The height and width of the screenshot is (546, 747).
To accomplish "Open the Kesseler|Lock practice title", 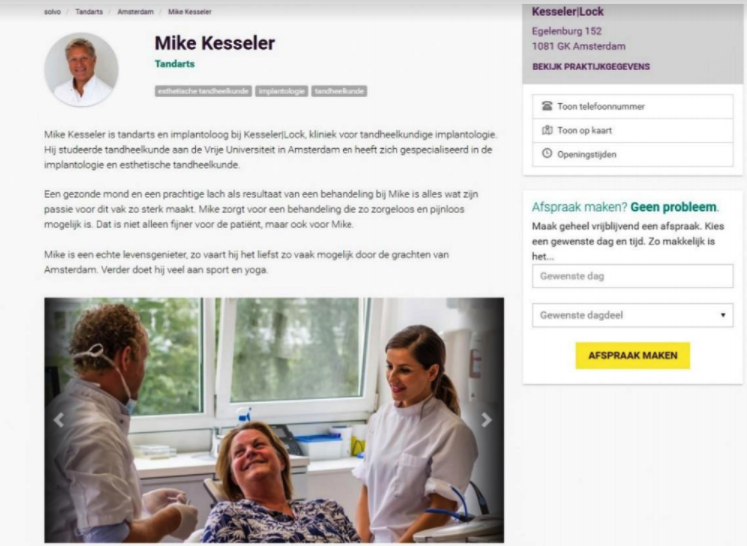I will coord(567,11).
